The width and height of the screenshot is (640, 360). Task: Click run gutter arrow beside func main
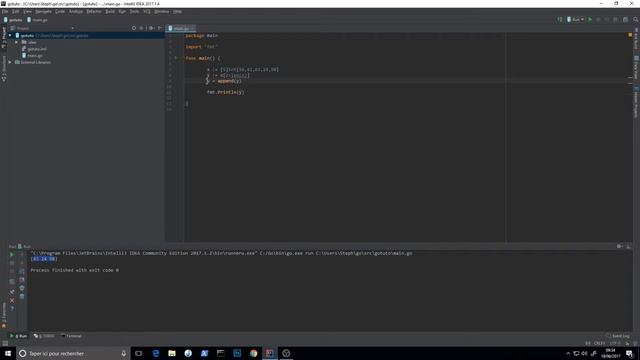[x=176, y=58]
